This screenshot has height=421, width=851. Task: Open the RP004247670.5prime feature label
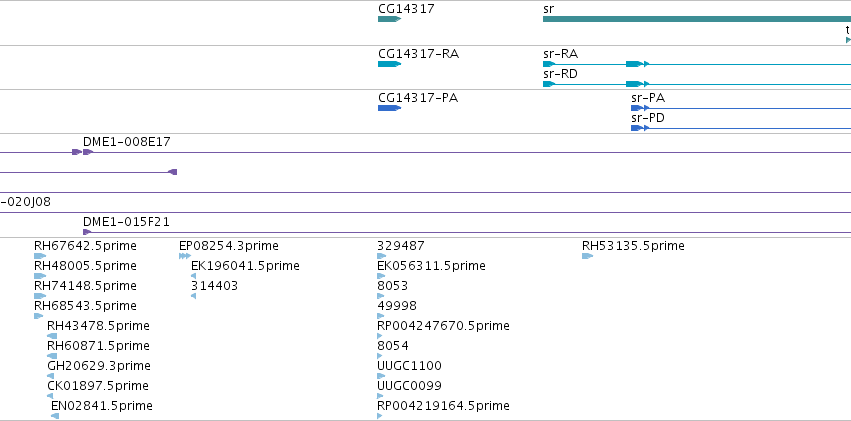(443, 326)
